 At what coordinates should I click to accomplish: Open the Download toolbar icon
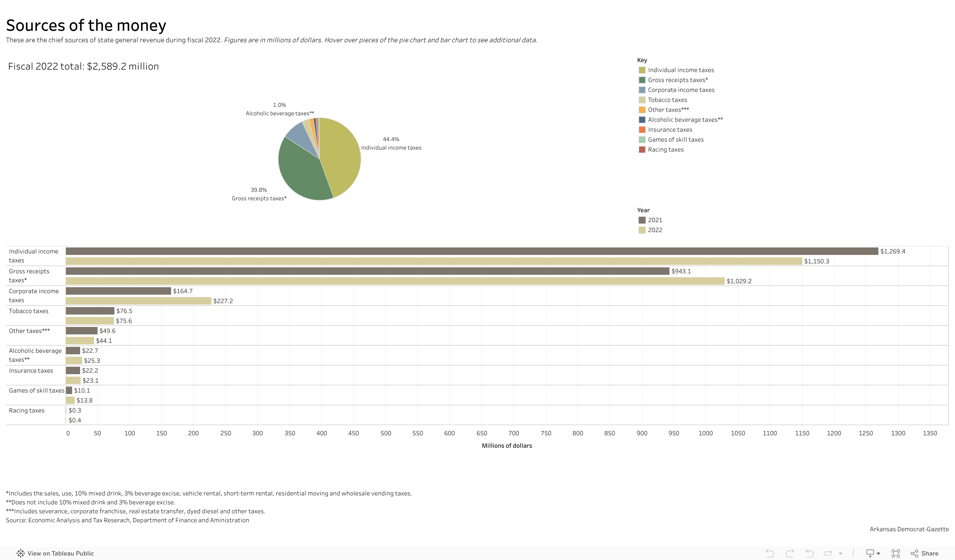tap(870, 553)
